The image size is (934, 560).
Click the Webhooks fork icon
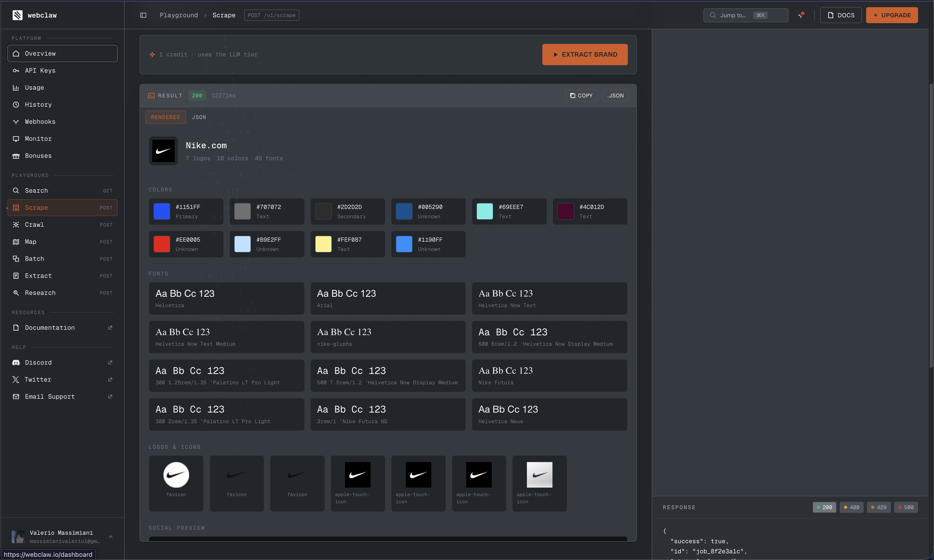(16, 122)
